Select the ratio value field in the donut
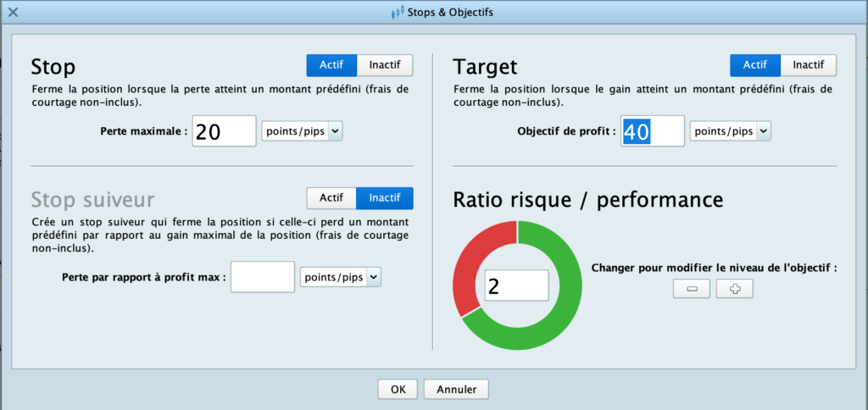This screenshot has height=410, width=868. (x=516, y=286)
